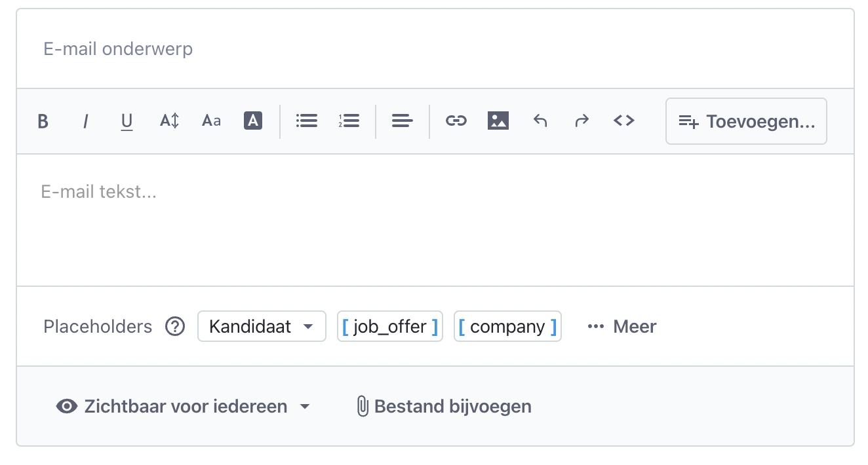The width and height of the screenshot is (868, 465).
Task: Underline the selected text
Action: 126,121
